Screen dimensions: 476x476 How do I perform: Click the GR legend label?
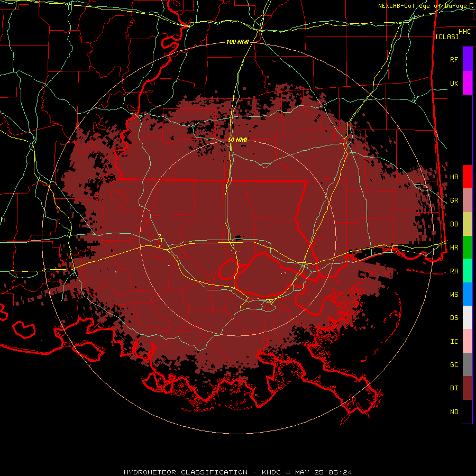pyautogui.click(x=454, y=200)
